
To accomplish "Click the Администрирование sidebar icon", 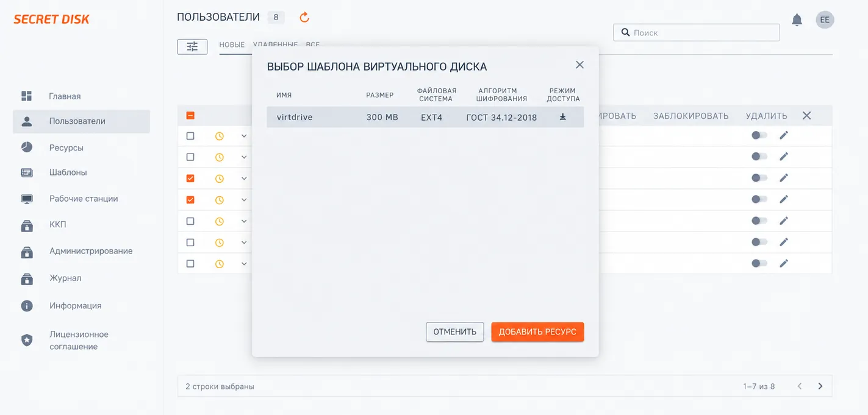I will pyautogui.click(x=27, y=252).
